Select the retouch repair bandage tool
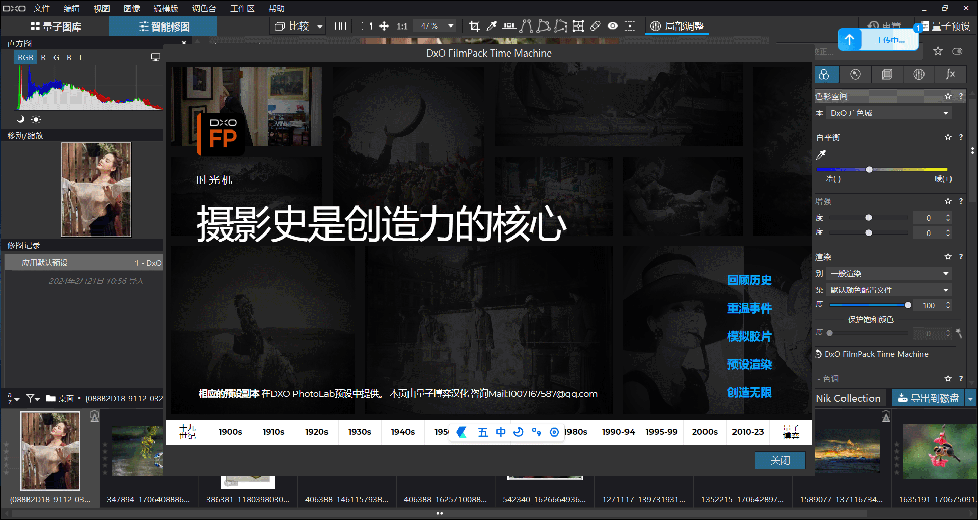Image resolution: width=978 pixels, height=520 pixels. pos(596,26)
